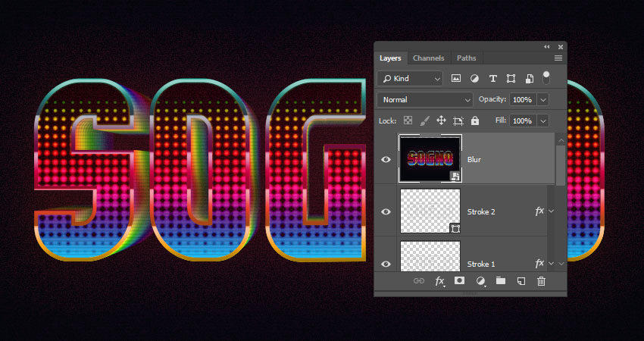Screen dimensions: 644x341
Task: Collapse the panel with double arrows
Action: (x=547, y=47)
